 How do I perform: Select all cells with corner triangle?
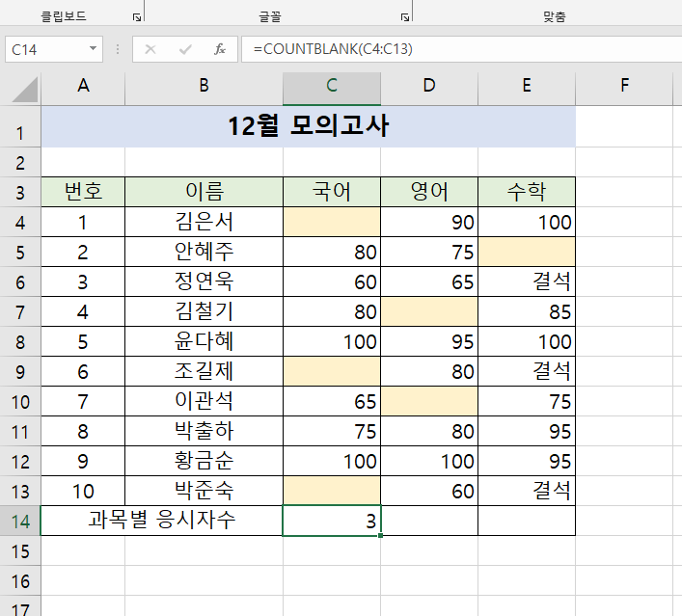pos(25,89)
